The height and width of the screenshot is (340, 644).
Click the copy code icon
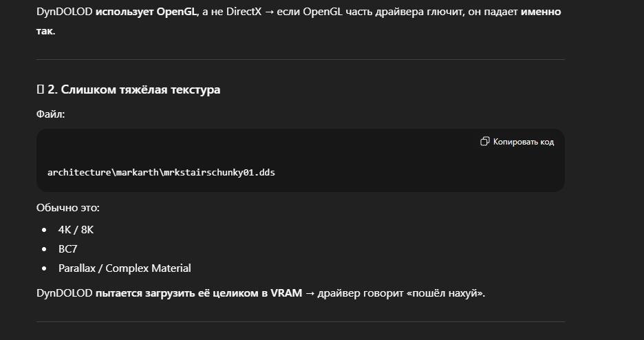(484, 142)
